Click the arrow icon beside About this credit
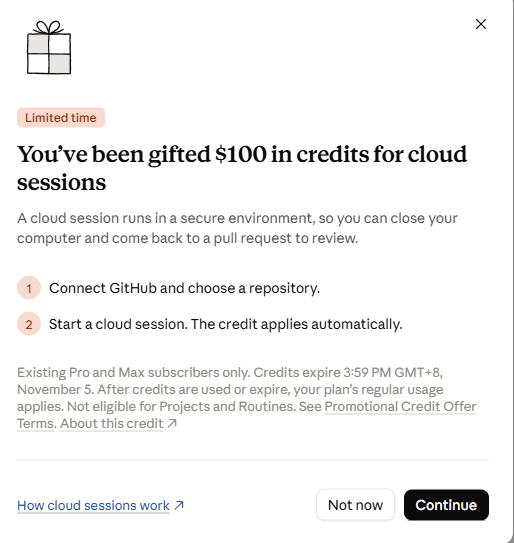Viewport: 514px width, 543px height. [172, 423]
